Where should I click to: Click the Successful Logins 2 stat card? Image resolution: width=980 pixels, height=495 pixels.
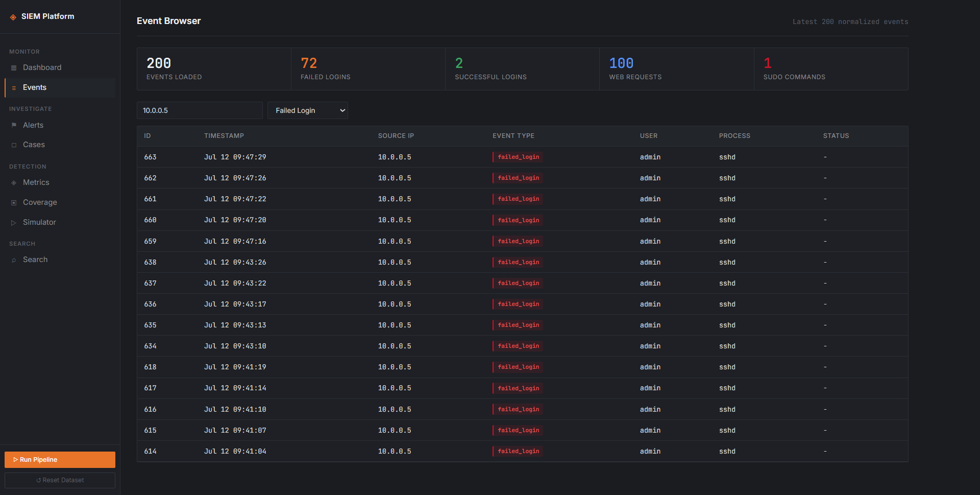(x=522, y=69)
